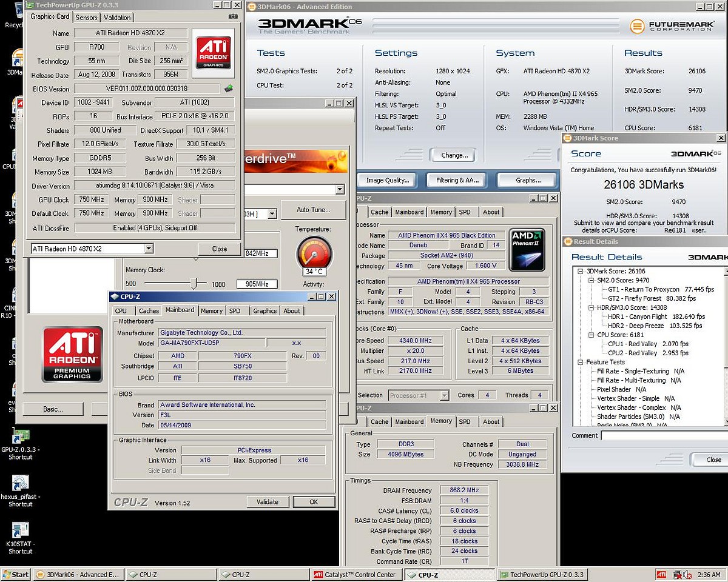728x582 pixels.
Task: Select the K10STAT Shortcut desktop icon
Action: [21, 538]
